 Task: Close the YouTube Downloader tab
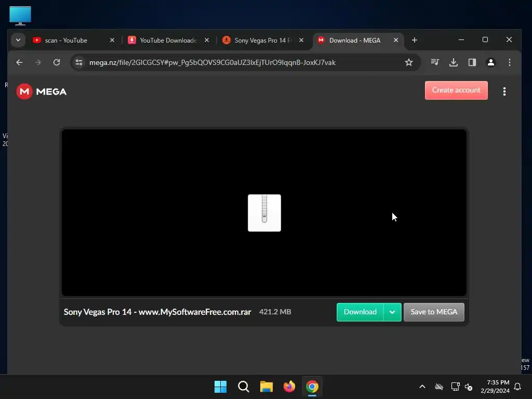tap(207, 40)
